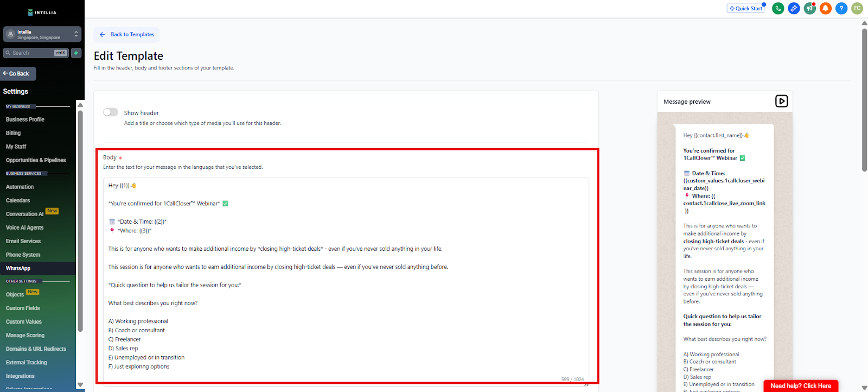Open the Objects settings item
The image size is (868, 392).
click(15, 295)
